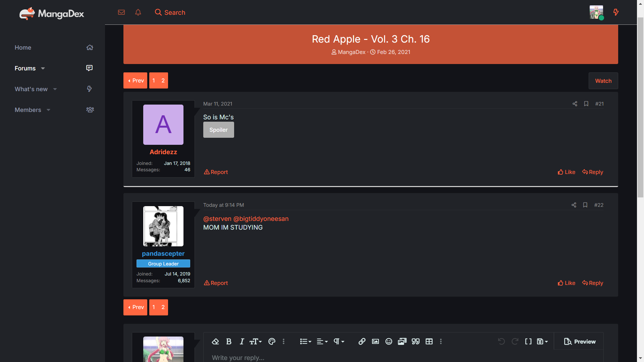Click bottom Prev pagination button
The image size is (644, 362).
coord(135,307)
